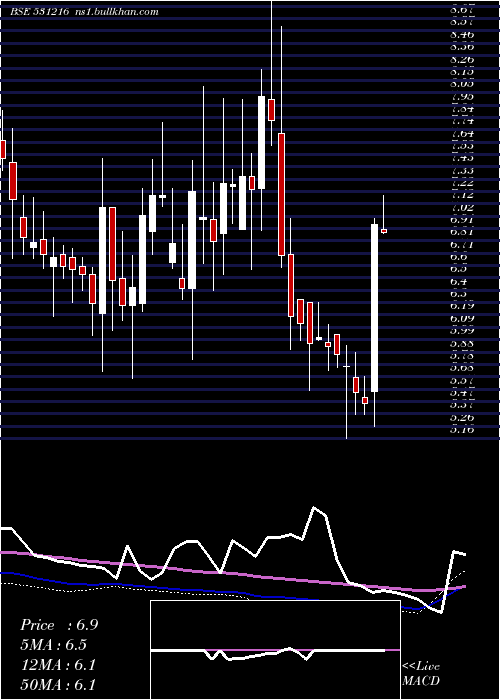Select the Price : 6.9 readout

click(x=59, y=625)
